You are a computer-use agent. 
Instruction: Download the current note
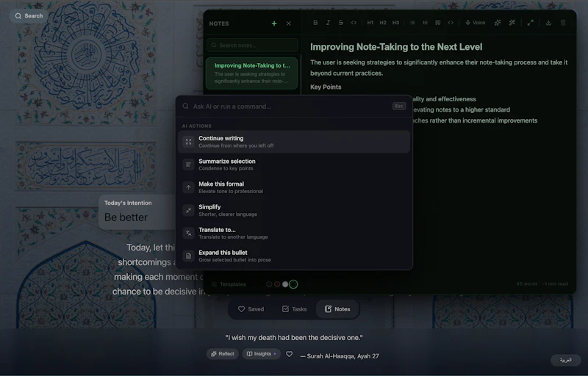(x=548, y=23)
